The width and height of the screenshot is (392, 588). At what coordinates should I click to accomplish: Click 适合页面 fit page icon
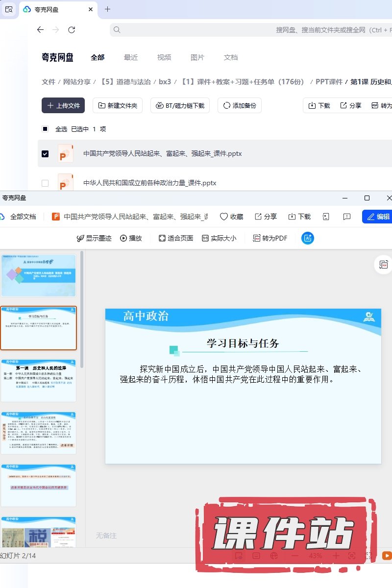162,238
